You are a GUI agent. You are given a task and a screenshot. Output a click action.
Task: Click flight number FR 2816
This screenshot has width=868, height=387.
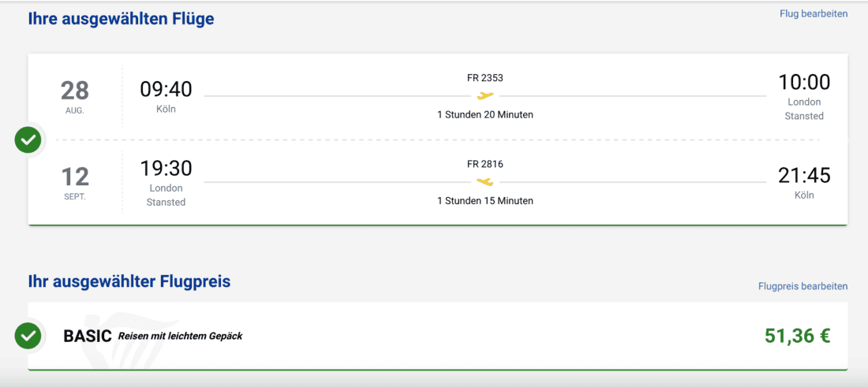(485, 164)
